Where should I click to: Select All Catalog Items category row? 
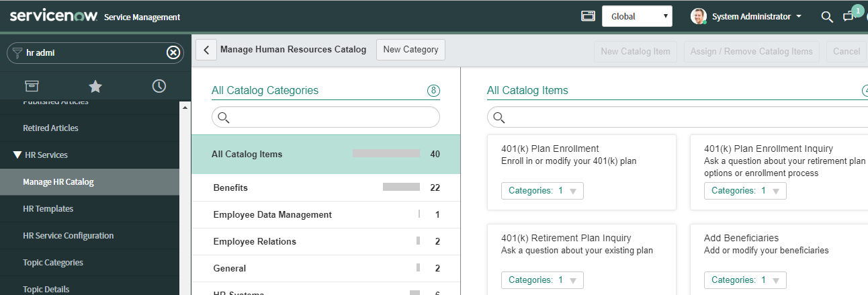pyautogui.click(x=326, y=154)
